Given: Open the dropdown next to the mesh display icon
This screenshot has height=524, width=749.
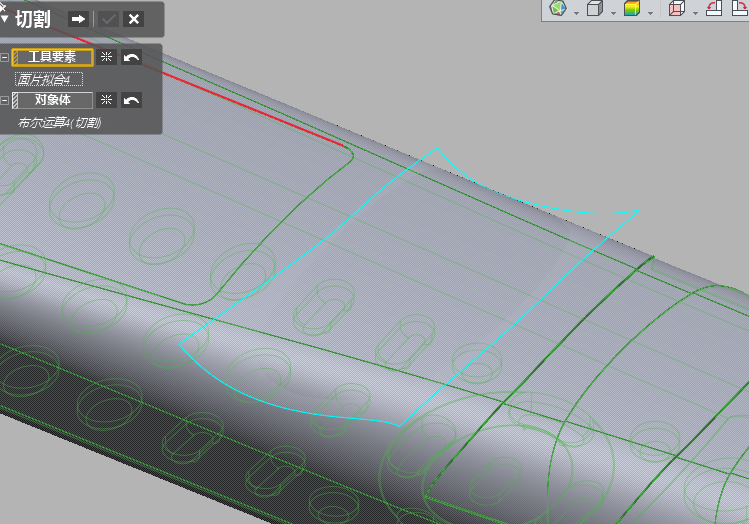Looking at the screenshot, I should [576, 12].
